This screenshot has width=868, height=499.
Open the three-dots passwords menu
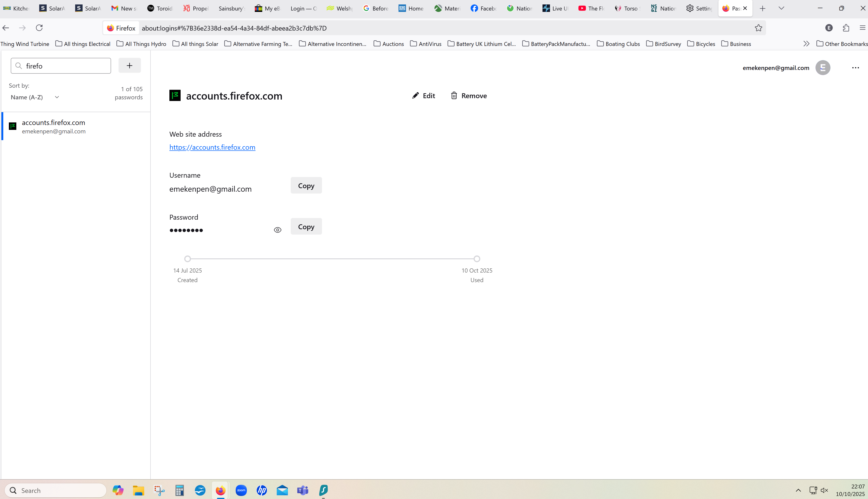tap(855, 68)
